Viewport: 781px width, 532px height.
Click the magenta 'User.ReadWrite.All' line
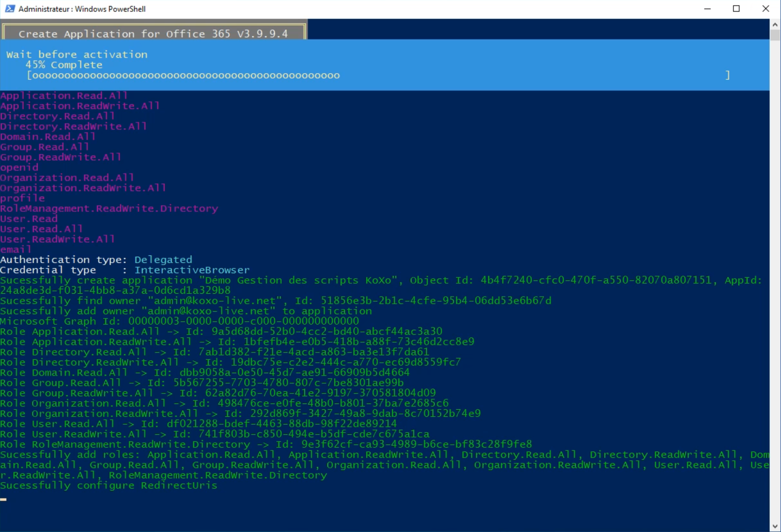pyautogui.click(x=57, y=239)
